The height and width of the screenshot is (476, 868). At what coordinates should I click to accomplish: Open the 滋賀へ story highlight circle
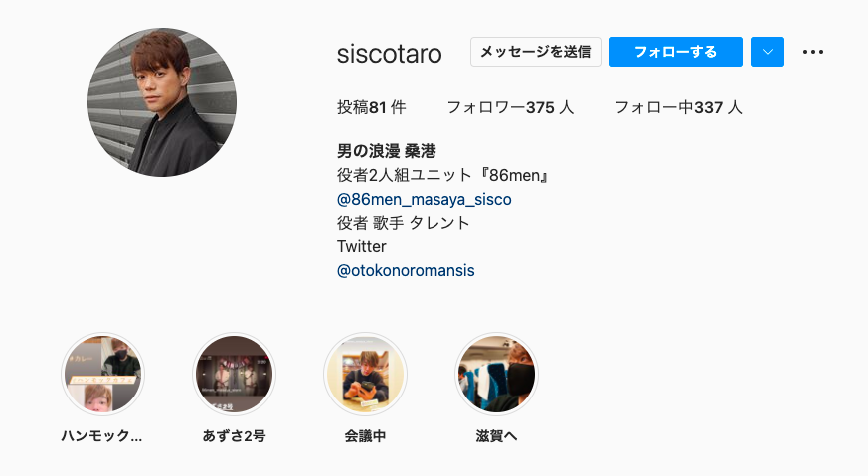(x=496, y=375)
